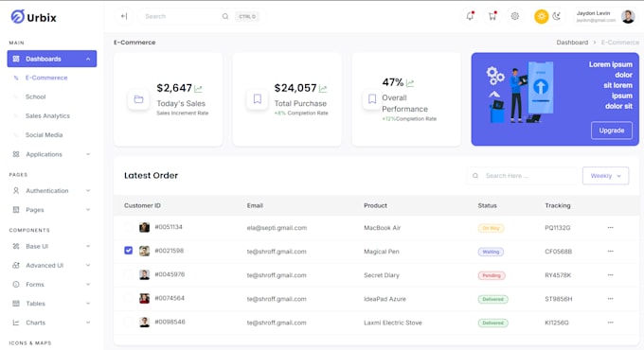
Task: Click the Advanced UI sidebar icon
Action: 16,266
